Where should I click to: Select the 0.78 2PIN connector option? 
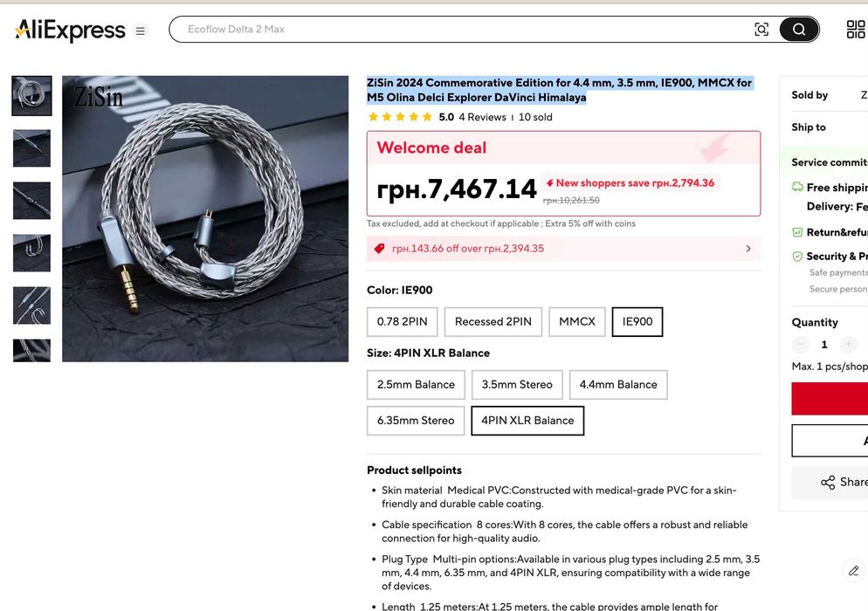pyautogui.click(x=402, y=321)
